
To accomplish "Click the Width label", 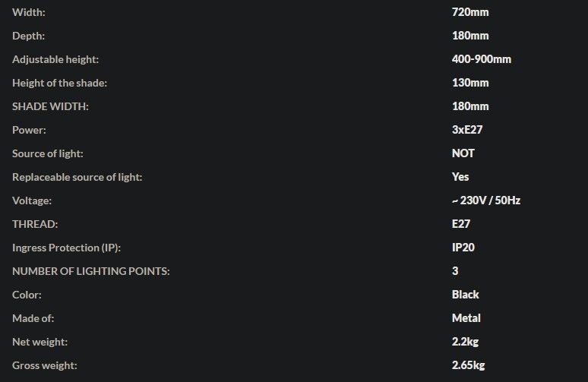I will click(x=29, y=12).
